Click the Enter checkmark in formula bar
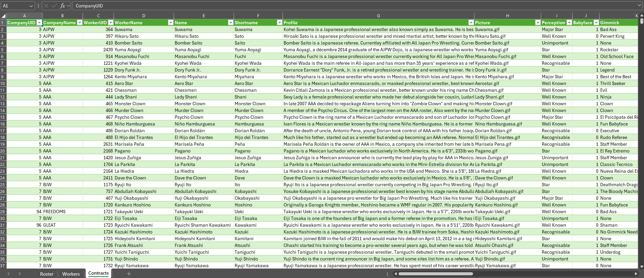Image resolution: width=644 pixels, height=278 pixels. [x=54, y=6]
